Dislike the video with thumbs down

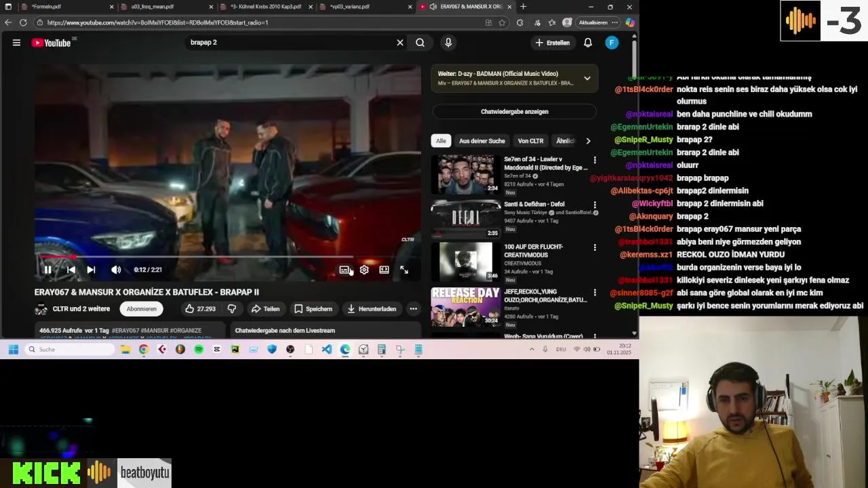[x=232, y=309]
